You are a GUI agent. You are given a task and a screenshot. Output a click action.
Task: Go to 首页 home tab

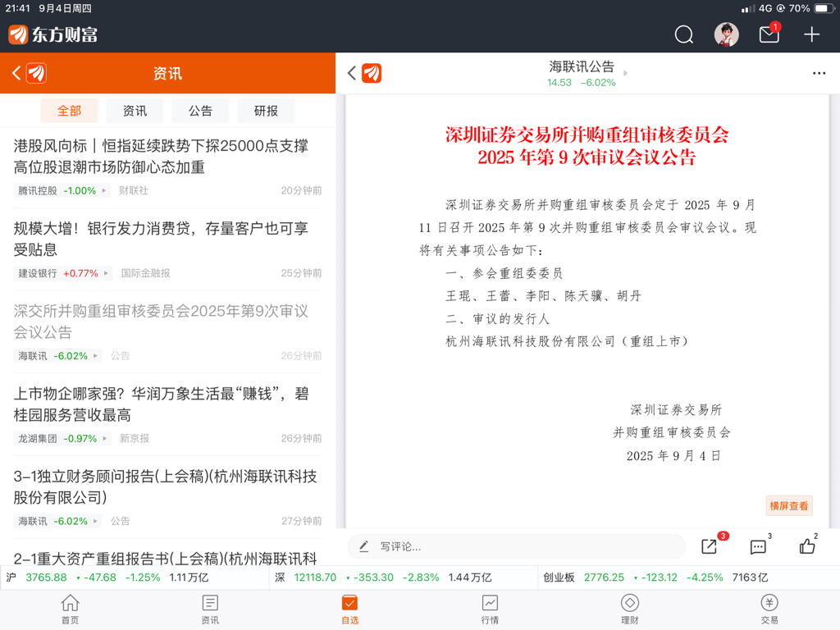click(71, 609)
